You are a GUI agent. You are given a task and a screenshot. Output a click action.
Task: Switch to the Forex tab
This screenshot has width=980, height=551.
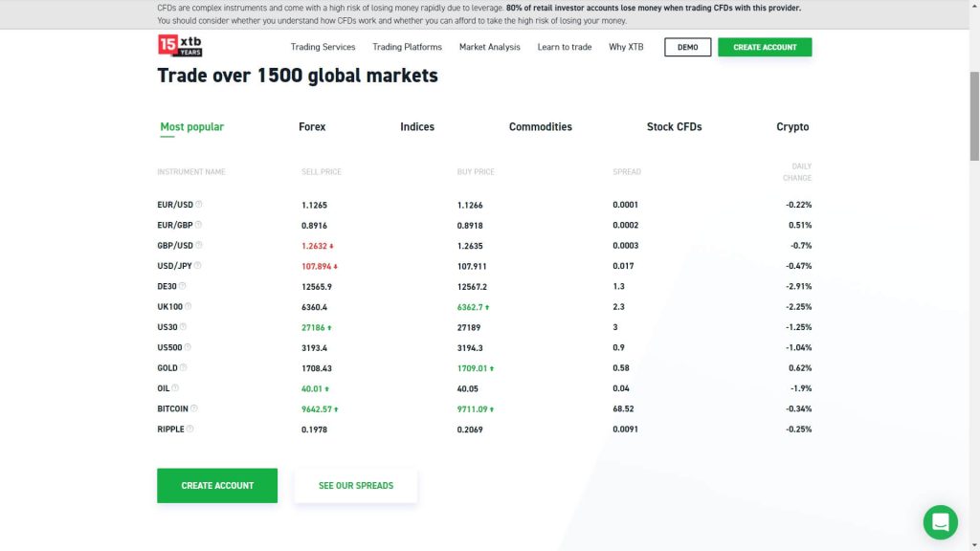(312, 126)
